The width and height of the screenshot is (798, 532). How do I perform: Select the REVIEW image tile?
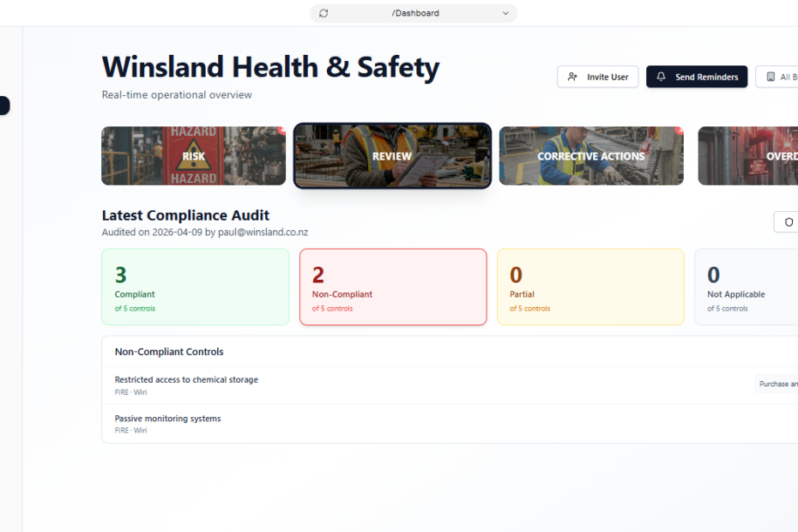[392, 156]
